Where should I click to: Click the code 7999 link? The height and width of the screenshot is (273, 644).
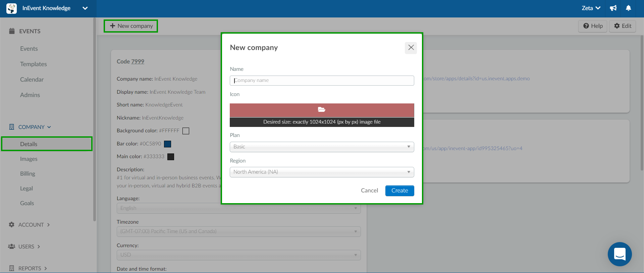138,61
